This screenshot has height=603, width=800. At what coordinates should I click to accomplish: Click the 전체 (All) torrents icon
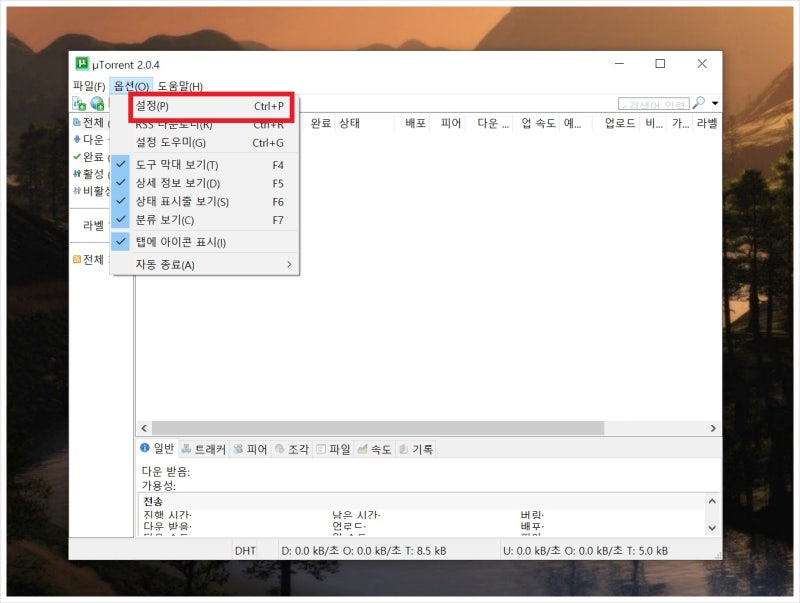(82, 123)
